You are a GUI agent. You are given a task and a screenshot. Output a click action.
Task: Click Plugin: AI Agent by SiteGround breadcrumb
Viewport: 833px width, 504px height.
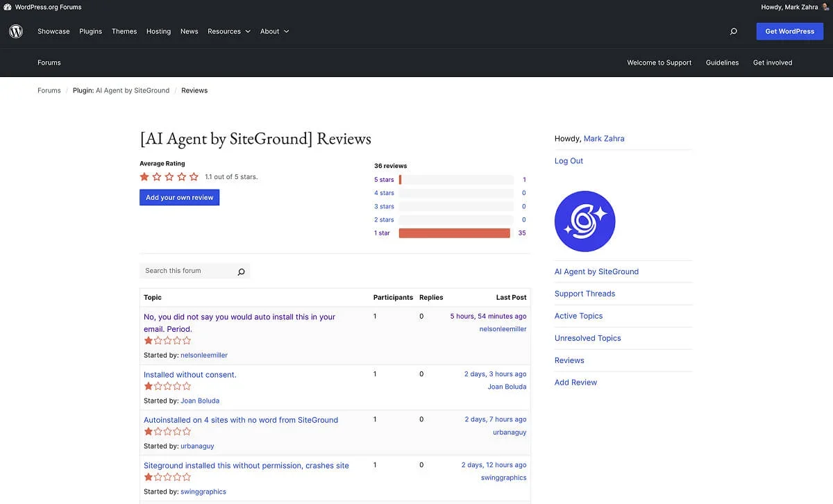click(121, 90)
